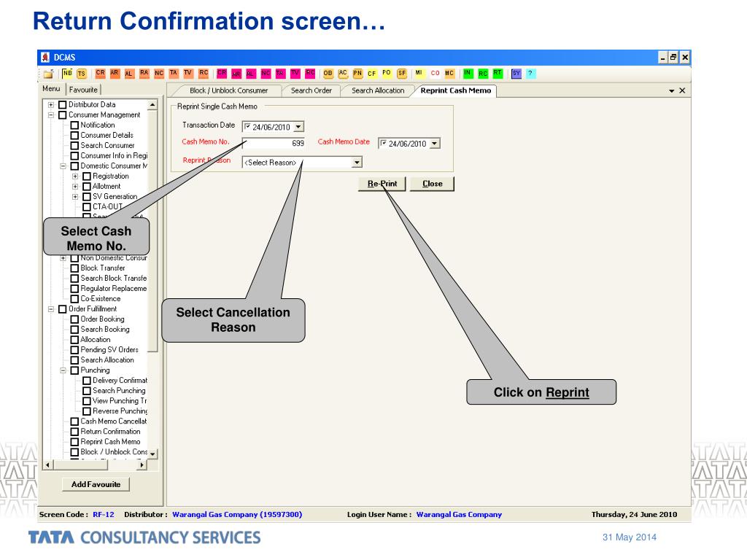Focus the Cash Memo No. input field

[274, 143]
